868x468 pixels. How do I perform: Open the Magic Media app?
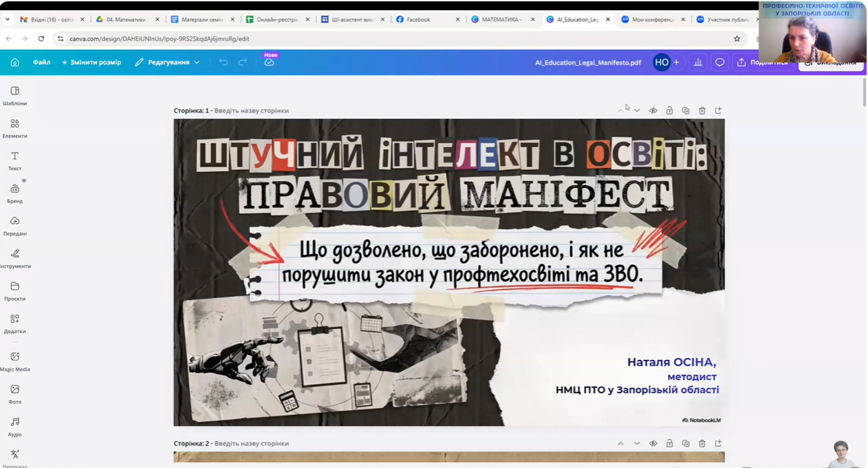tap(15, 360)
